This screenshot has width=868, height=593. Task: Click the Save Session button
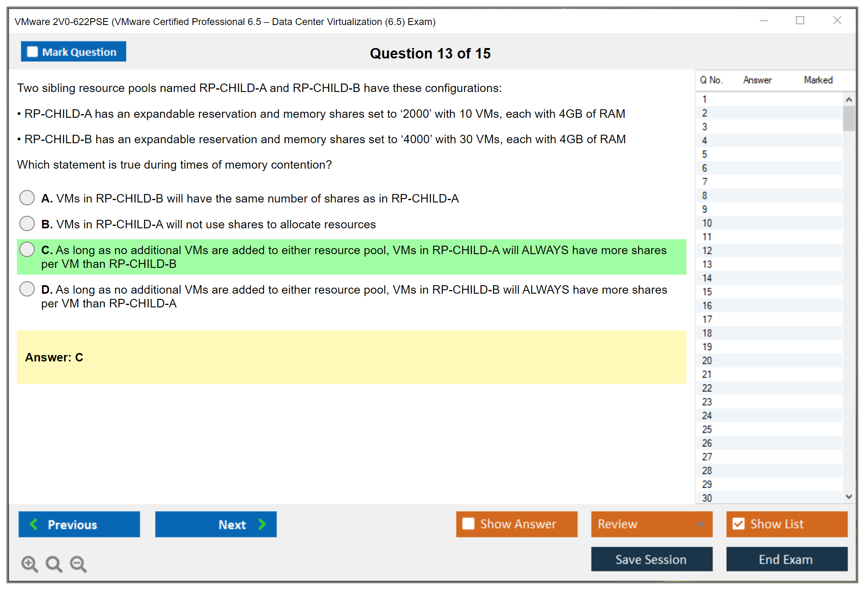pos(651,559)
